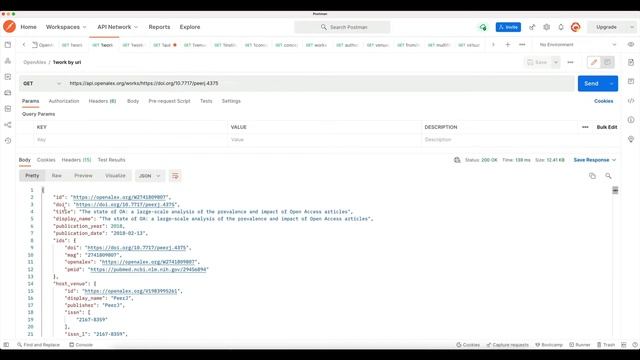
Task: Open the Send button dropdown arrow
Action: click(x=611, y=83)
